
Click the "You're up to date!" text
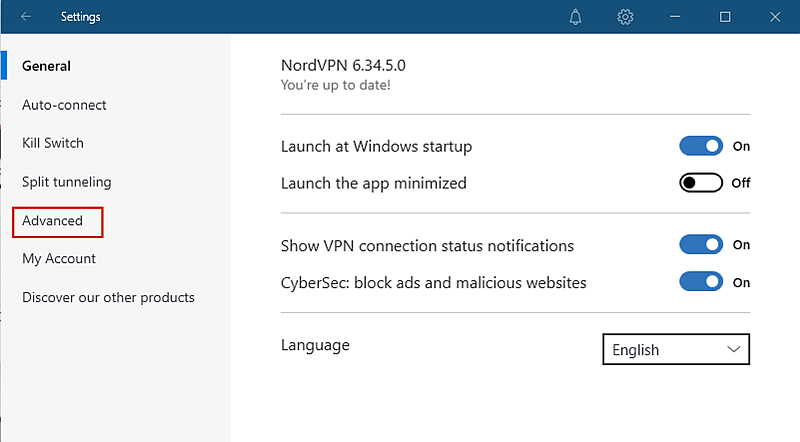(336, 85)
